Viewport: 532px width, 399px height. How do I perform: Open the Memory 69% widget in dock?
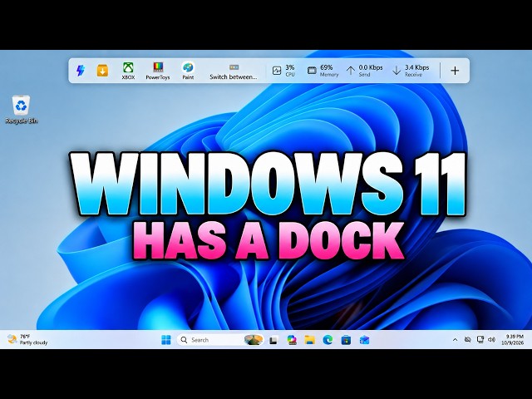pos(323,71)
